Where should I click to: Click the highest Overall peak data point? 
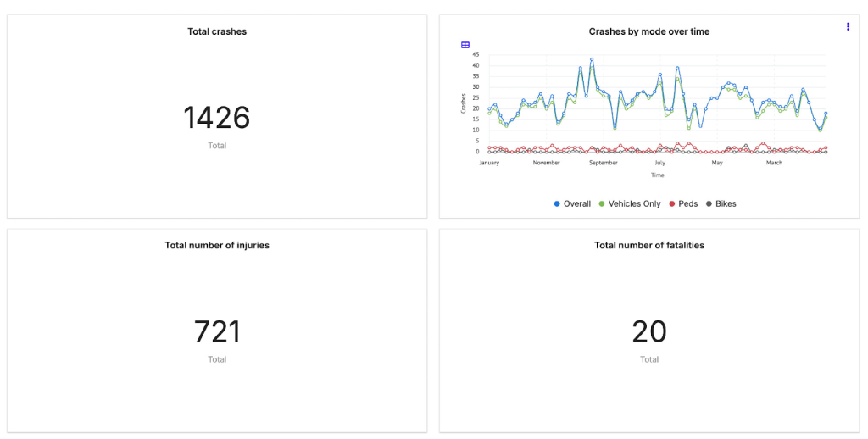[592, 59]
